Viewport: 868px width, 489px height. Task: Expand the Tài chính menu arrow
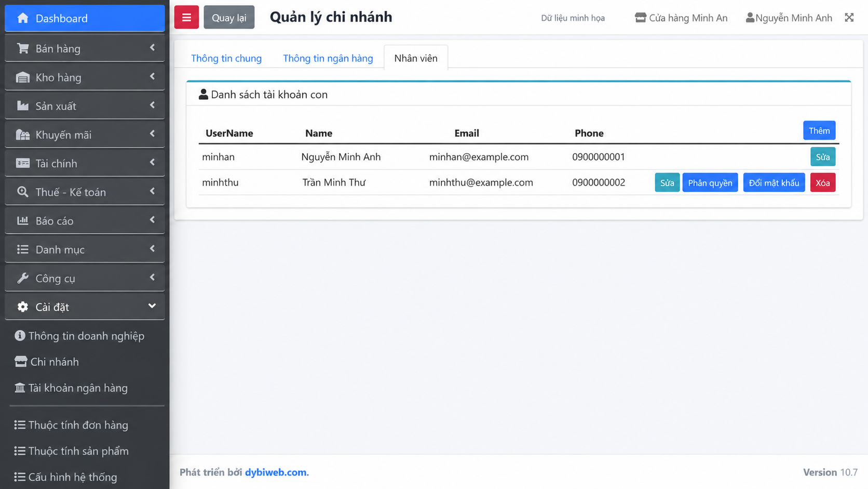[152, 162]
